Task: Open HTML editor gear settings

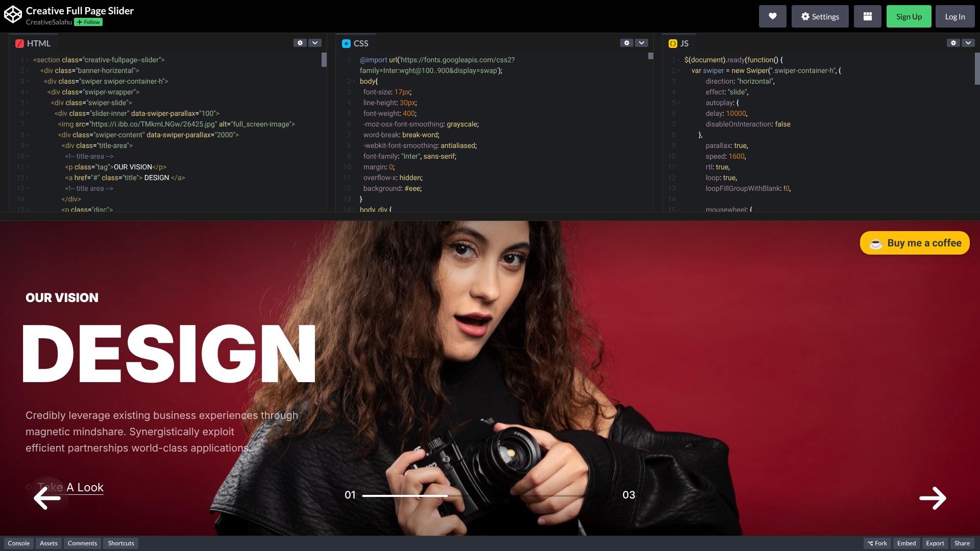Action: click(300, 43)
